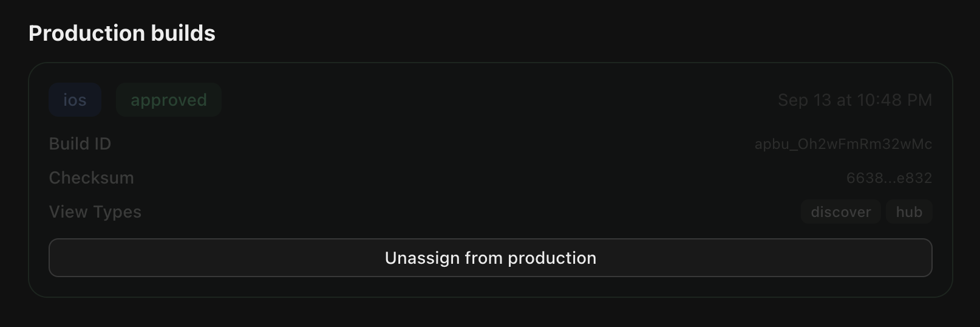Click the Checksum label
The height and width of the screenshot is (327, 980).
[x=92, y=178]
